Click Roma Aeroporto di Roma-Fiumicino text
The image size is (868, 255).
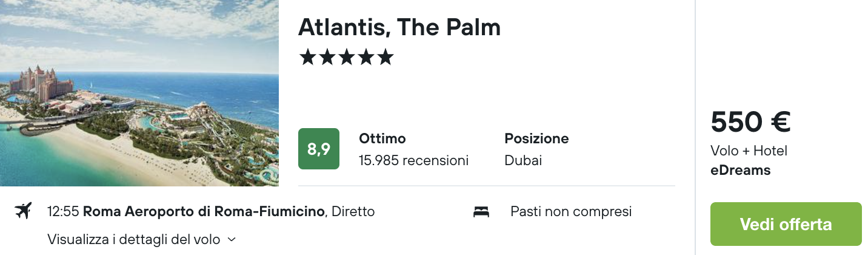tap(205, 211)
